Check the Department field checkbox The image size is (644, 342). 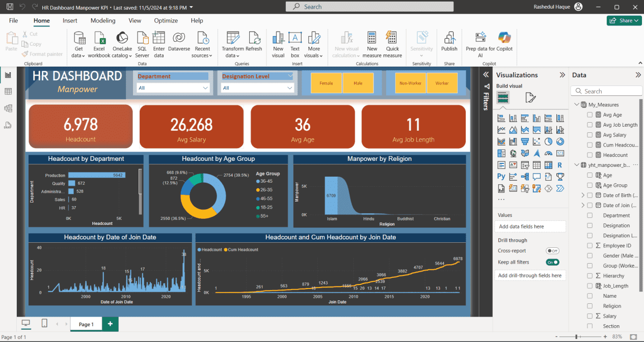[590, 215]
